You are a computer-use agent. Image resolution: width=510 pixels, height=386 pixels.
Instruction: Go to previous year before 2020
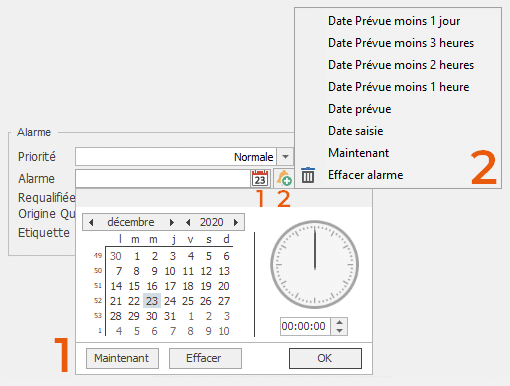[x=188, y=222]
